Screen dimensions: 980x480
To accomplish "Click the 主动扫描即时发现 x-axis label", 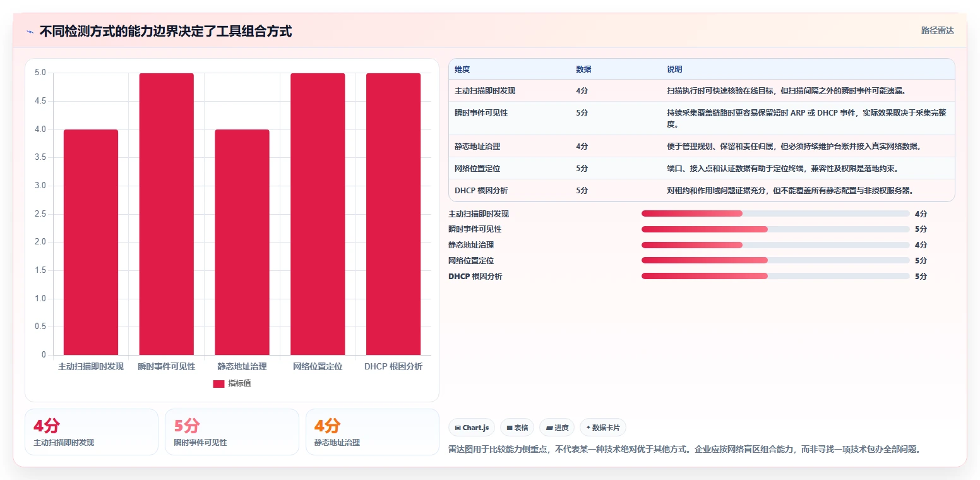I will coord(91,366).
